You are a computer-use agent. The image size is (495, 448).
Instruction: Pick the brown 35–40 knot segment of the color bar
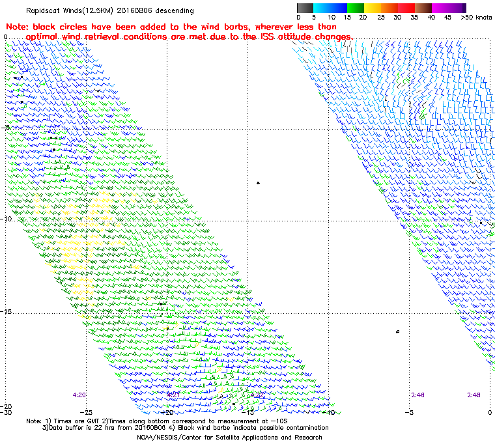click(423, 8)
